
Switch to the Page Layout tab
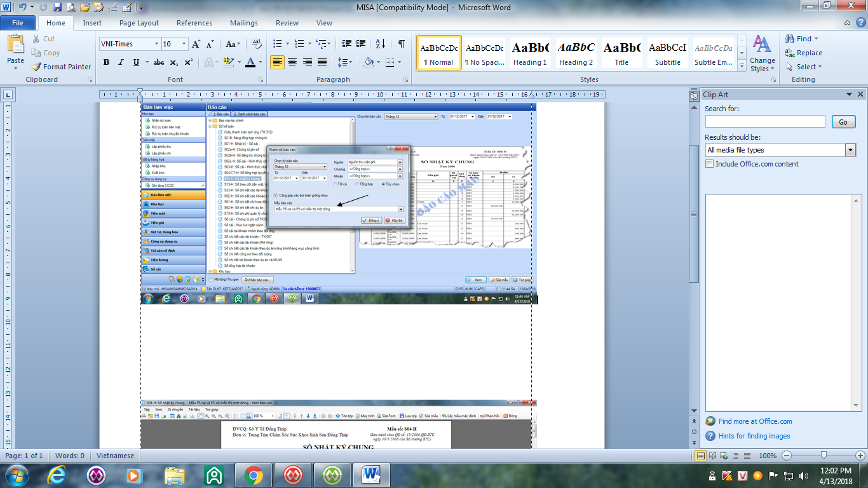[139, 23]
